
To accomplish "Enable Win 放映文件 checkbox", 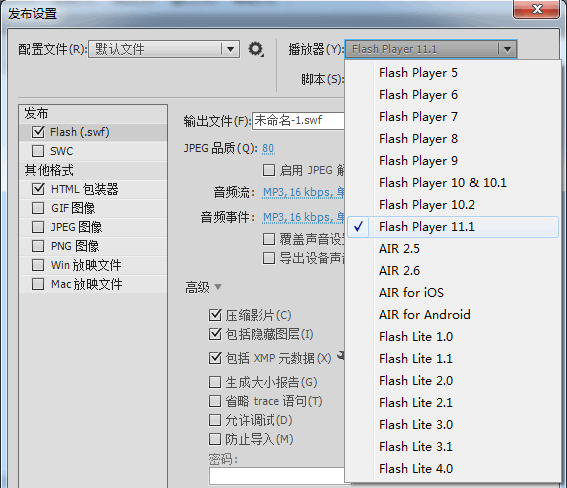I will [38, 265].
